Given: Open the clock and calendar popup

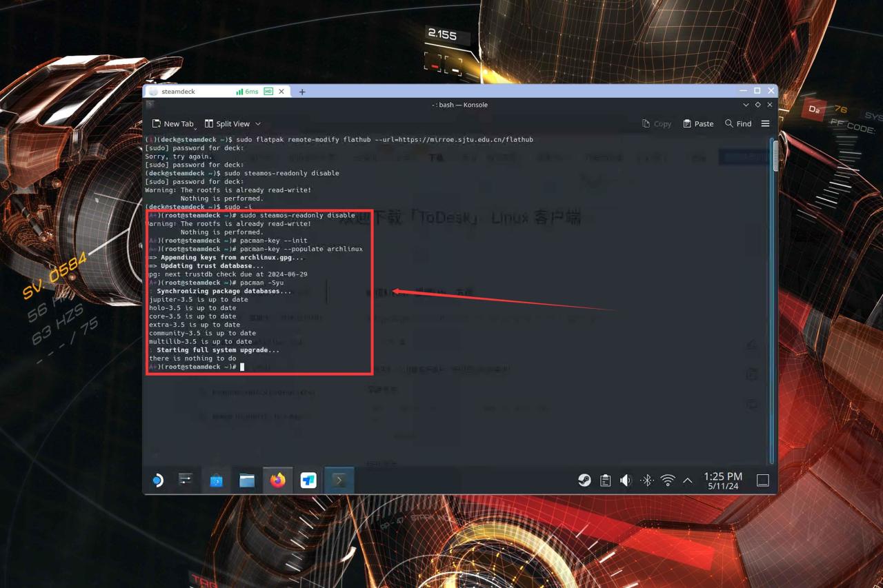Looking at the screenshot, I should (723, 480).
